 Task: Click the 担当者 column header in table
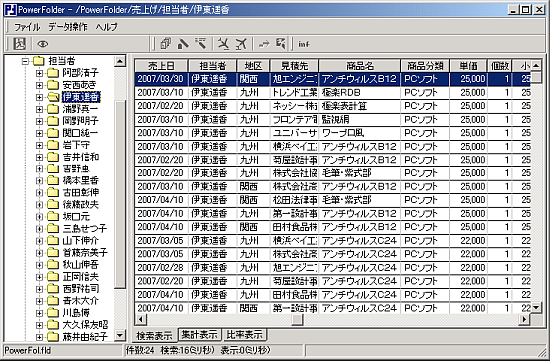point(213,66)
